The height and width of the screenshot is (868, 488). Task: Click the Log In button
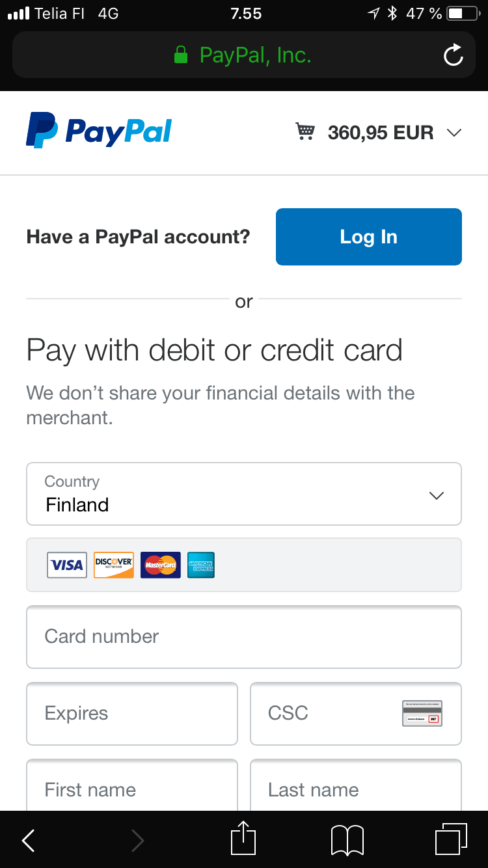pos(369,237)
